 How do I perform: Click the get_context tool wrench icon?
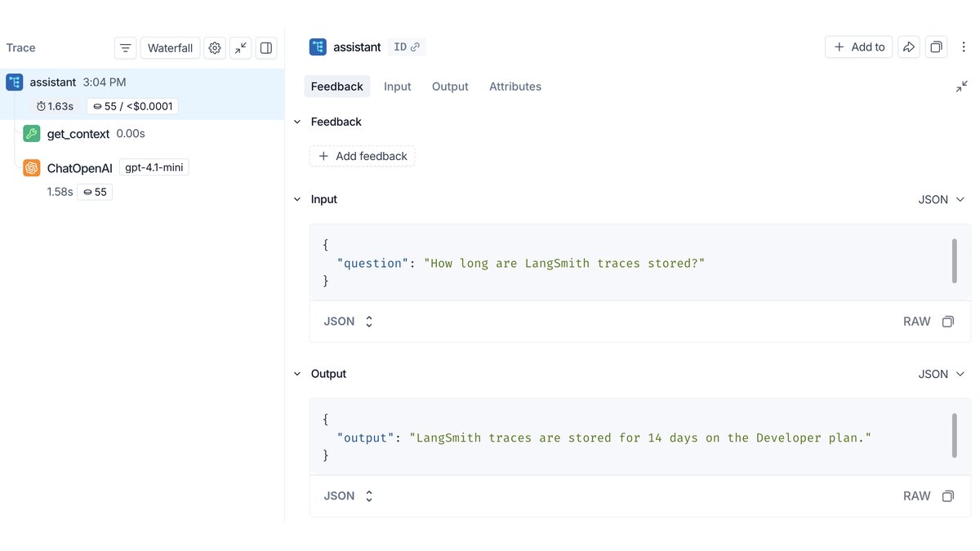(x=32, y=134)
